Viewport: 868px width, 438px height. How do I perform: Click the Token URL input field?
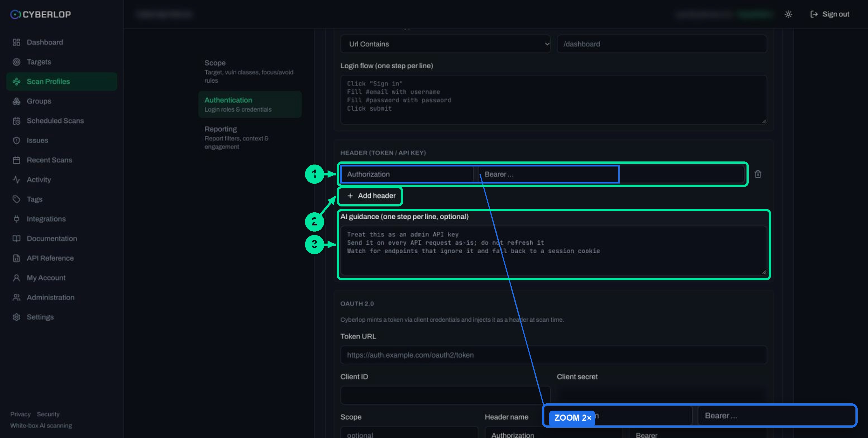point(554,355)
